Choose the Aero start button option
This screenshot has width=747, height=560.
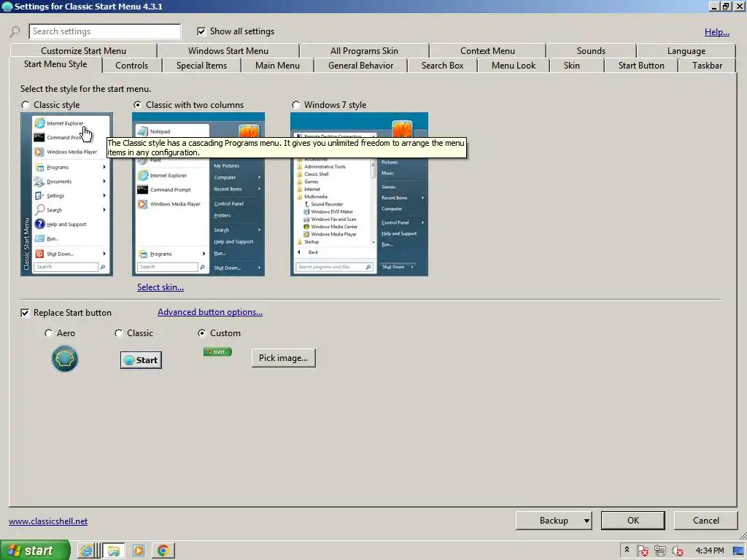(x=49, y=333)
